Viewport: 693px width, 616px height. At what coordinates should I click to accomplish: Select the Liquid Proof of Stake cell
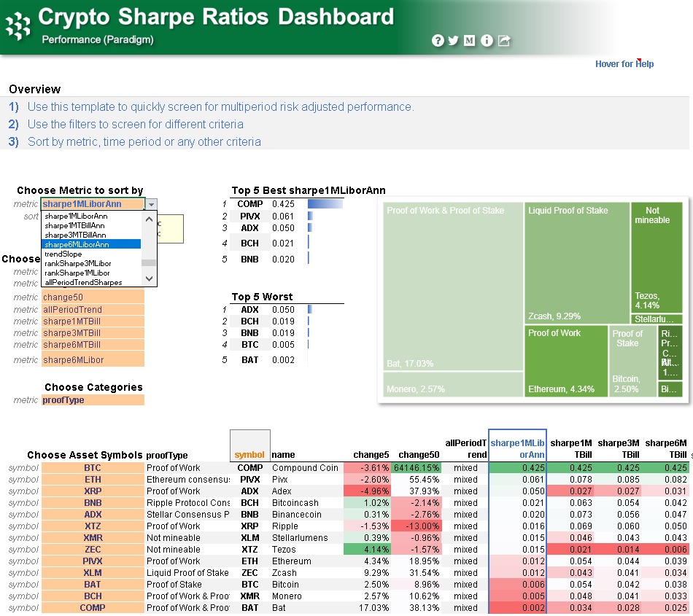click(187, 573)
